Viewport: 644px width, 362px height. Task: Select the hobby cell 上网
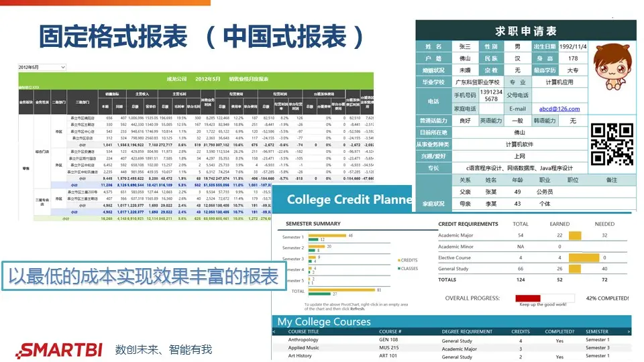(519, 156)
